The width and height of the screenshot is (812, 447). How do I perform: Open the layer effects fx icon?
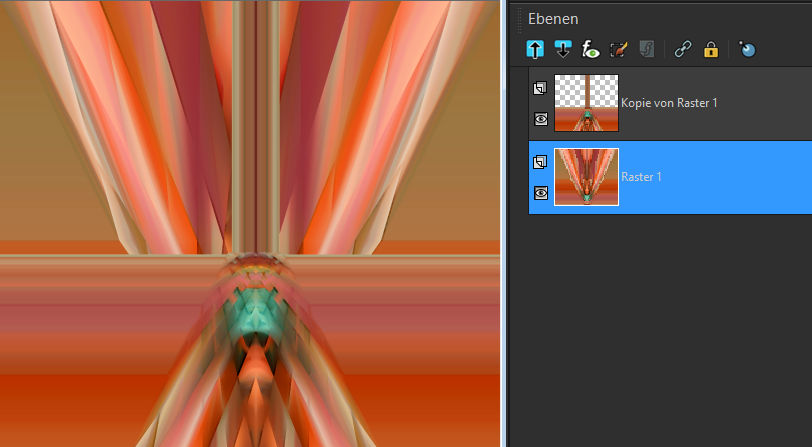click(590, 49)
